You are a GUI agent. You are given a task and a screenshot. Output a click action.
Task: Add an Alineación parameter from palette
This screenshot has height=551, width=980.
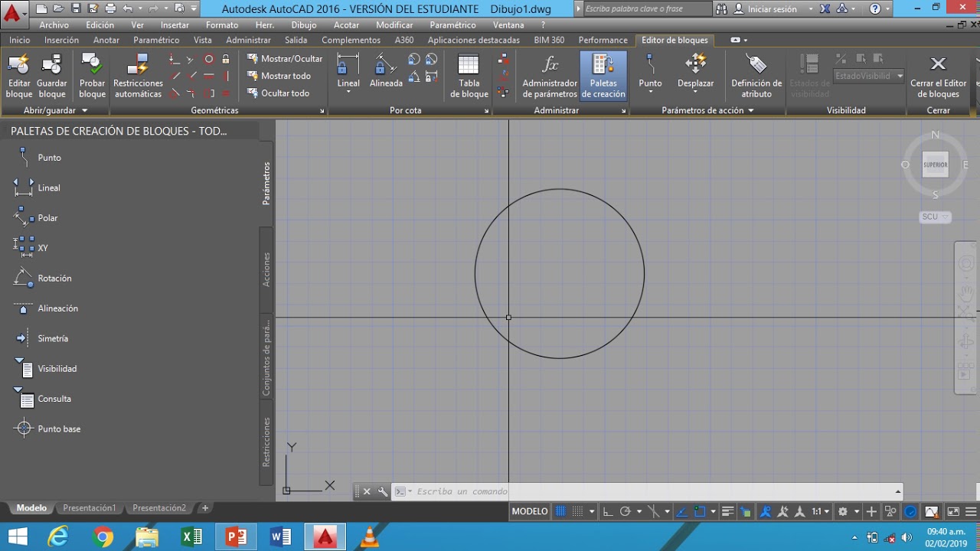coord(46,308)
